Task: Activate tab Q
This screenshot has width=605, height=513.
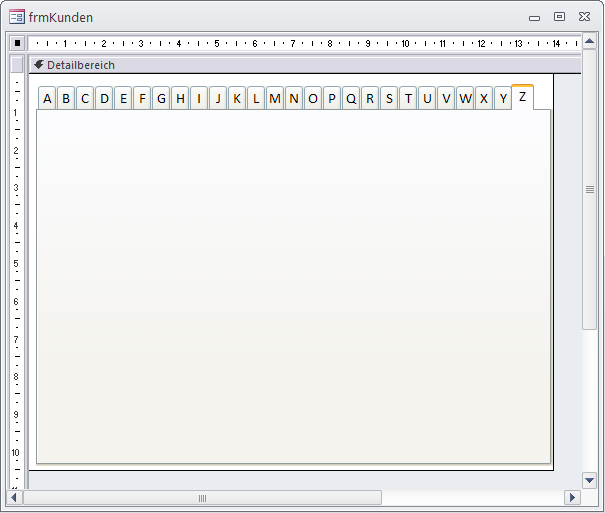Action: coord(351,98)
